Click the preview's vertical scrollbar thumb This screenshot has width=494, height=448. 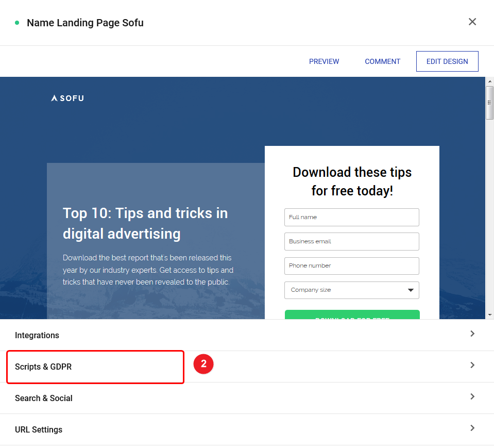coord(489,103)
